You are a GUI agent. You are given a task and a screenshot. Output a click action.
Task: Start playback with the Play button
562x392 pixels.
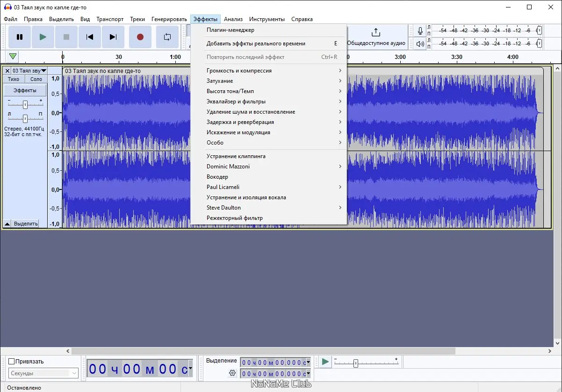pos(43,37)
